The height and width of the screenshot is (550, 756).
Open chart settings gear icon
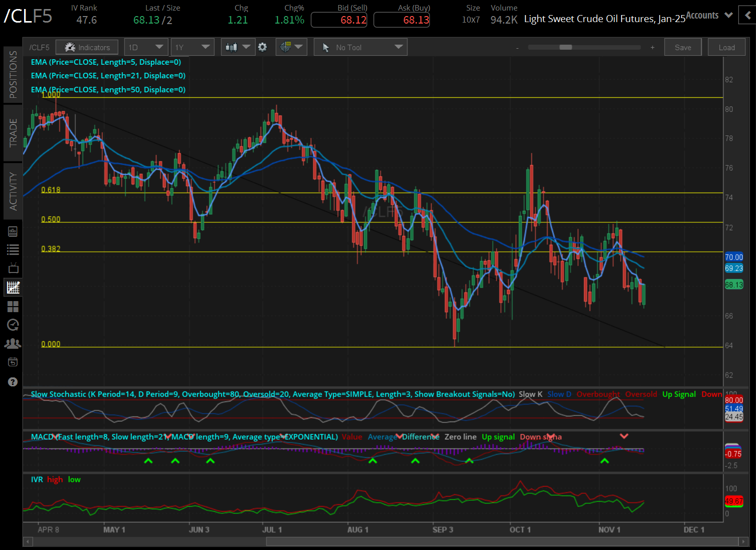[x=262, y=47]
